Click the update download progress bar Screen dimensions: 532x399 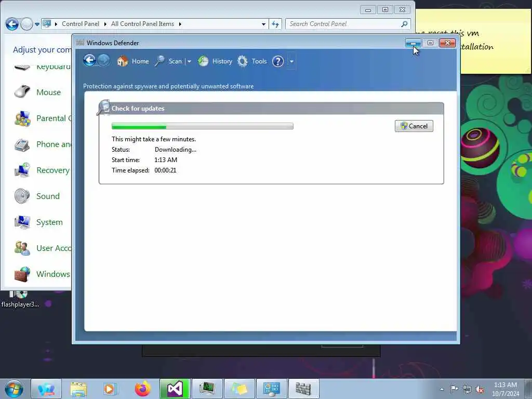(x=203, y=126)
